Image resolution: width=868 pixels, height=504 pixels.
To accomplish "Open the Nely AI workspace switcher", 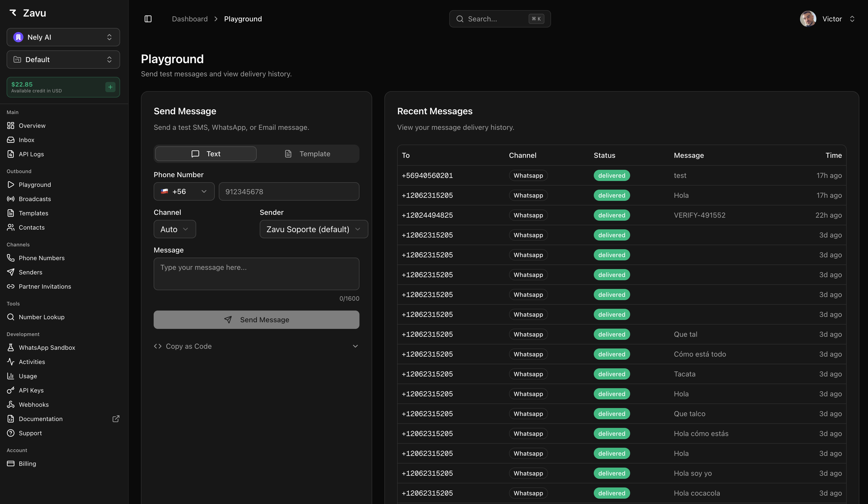I will click(63, 37).
